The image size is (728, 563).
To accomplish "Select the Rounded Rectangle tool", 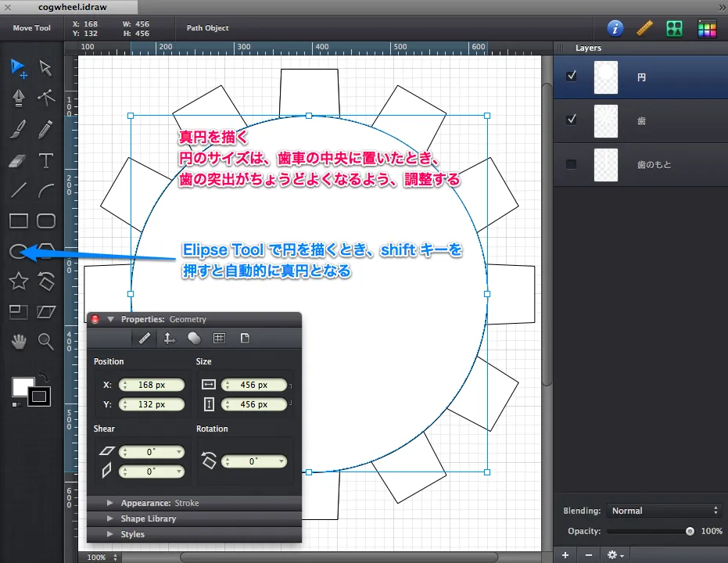I will coord(46,221).
